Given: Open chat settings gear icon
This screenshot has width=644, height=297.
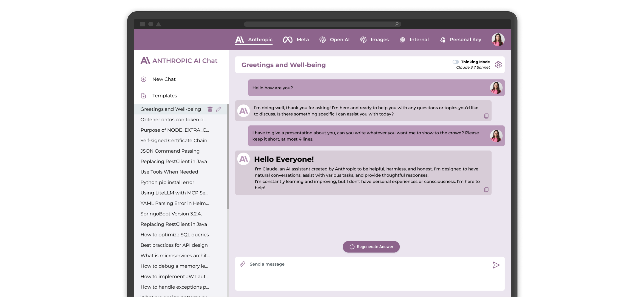Looking at the screenshot, I should point(498,65).
